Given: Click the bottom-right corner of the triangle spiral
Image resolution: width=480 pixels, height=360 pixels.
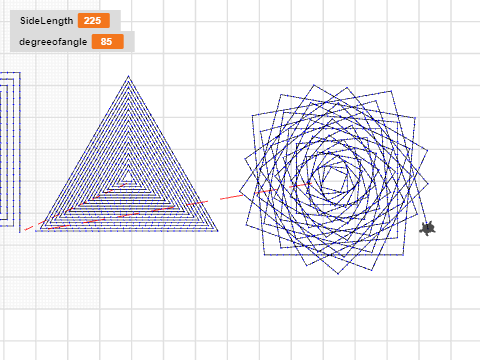Looking at the screenshot, I should pos(217,230).
